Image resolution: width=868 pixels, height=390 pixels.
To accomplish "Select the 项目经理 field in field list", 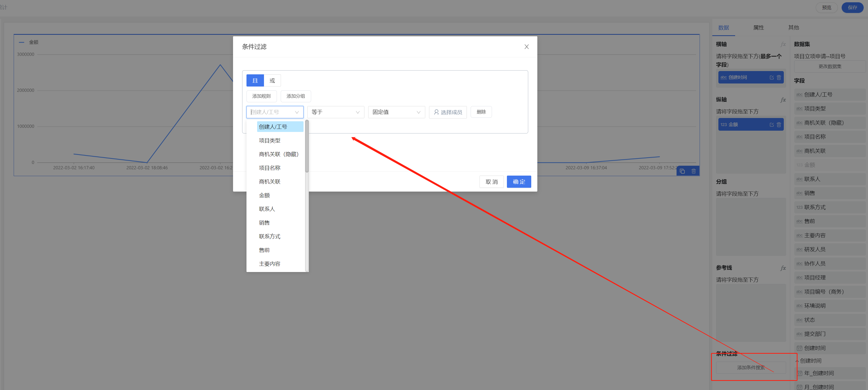I will point(830,277).
